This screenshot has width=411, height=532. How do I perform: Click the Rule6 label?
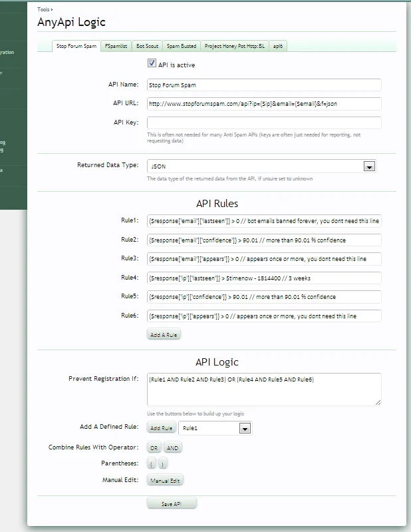130,316
